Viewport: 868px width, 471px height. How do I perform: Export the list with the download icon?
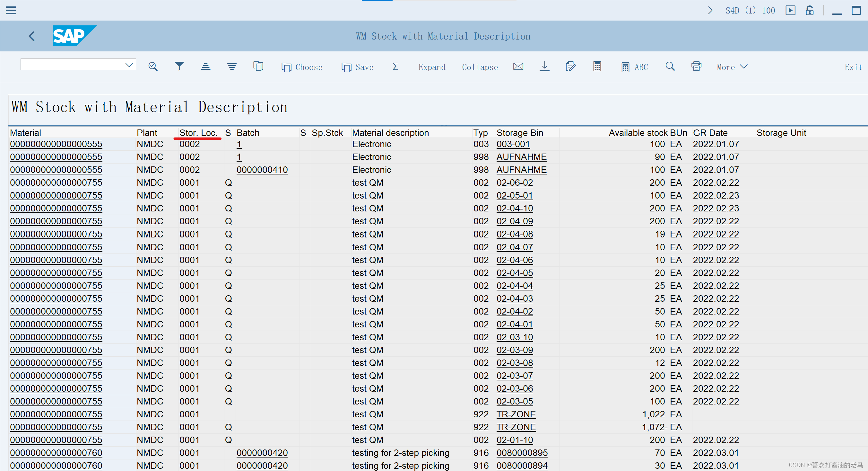544,67
